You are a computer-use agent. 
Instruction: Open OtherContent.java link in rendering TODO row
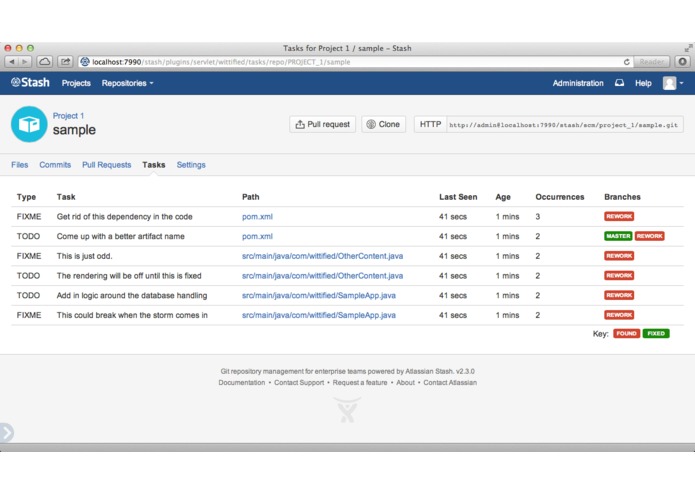coord(322,276)
